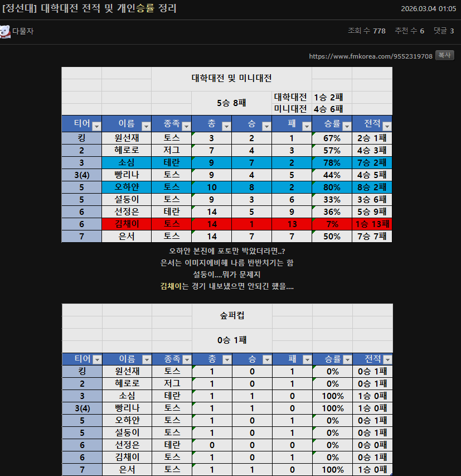
Task: Select red highlighted 김채이 name cell
Action: tap(127, 224)
